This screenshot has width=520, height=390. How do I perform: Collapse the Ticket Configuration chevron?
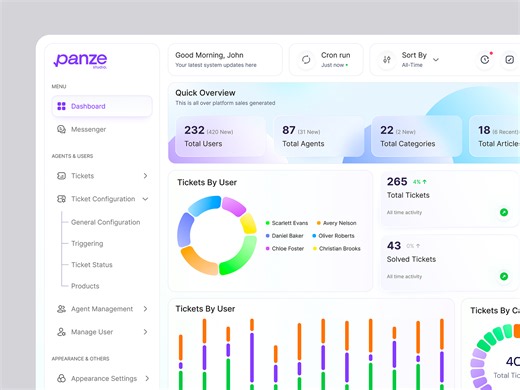(x=145, y=199)
